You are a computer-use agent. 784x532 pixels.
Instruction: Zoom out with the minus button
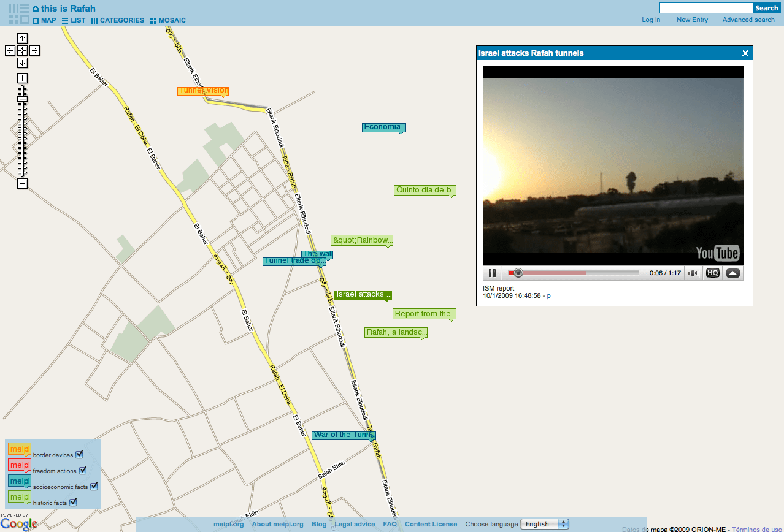coord(22,183)
